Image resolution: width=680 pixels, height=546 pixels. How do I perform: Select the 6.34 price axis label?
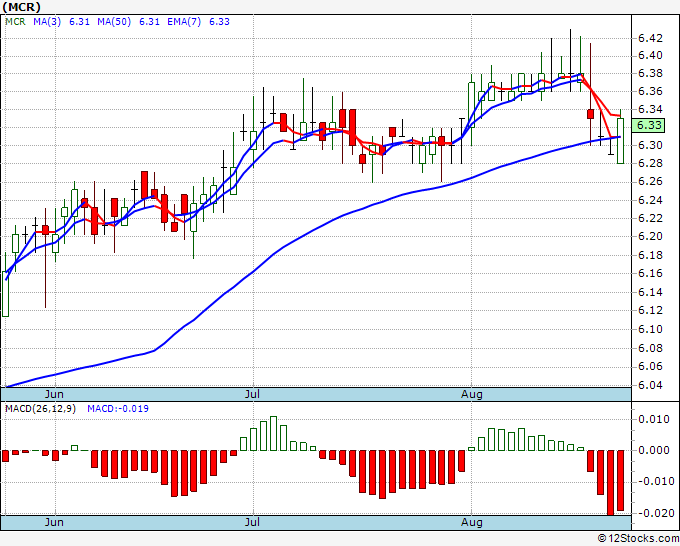click(650, 109)
